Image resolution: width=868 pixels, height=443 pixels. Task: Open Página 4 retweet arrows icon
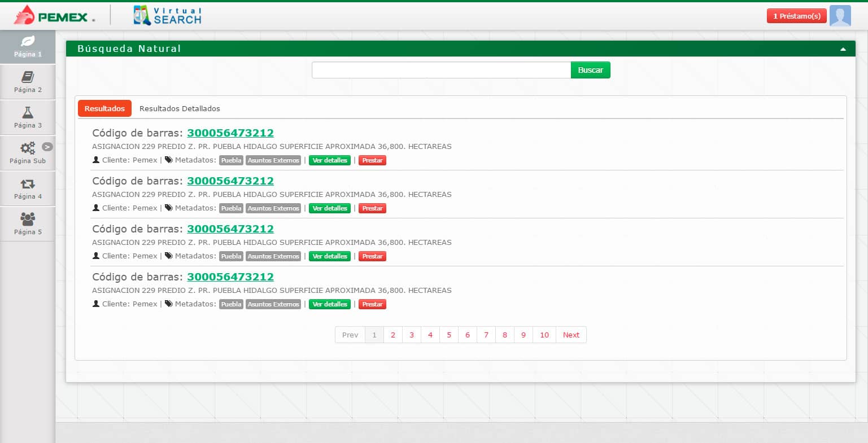coord(28,183)
